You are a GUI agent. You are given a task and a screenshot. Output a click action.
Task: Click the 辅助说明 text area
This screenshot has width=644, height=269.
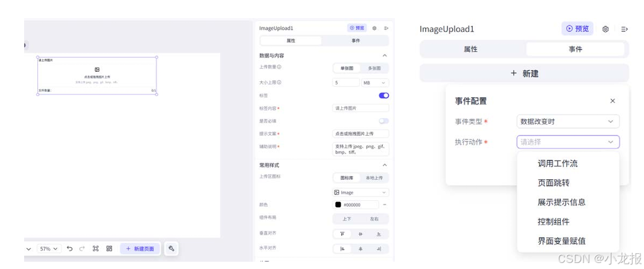coord(361,149)
